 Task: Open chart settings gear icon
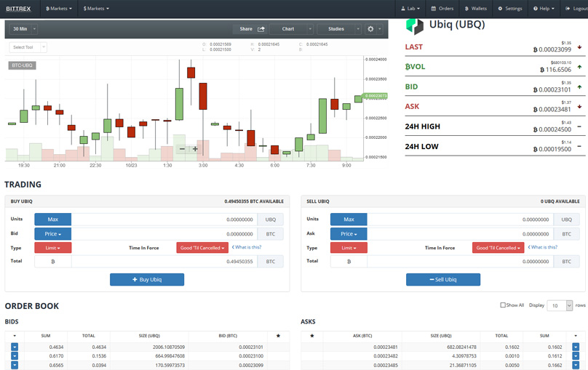(x=370, y=29)
